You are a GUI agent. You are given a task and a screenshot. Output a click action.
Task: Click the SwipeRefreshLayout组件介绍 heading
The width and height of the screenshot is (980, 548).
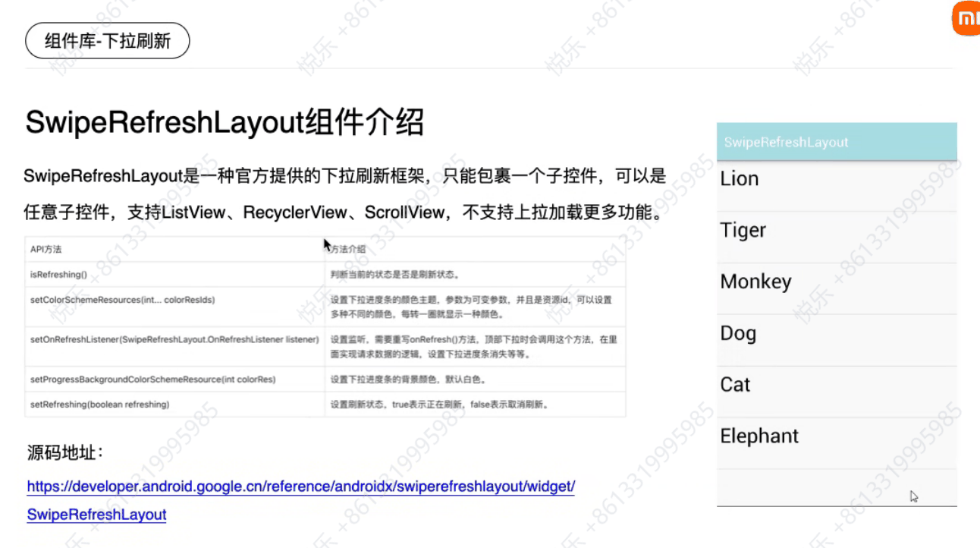coord(225,122)
